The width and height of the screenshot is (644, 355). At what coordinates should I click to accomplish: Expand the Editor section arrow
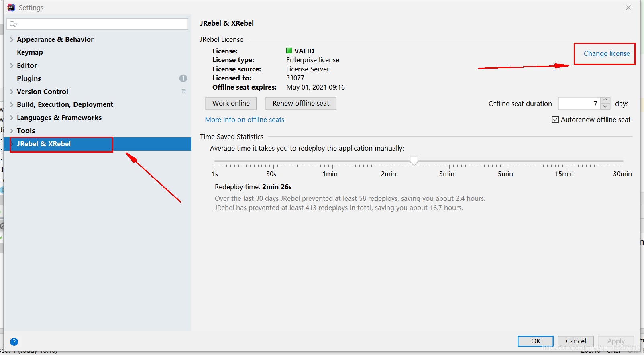coord(12,65)
